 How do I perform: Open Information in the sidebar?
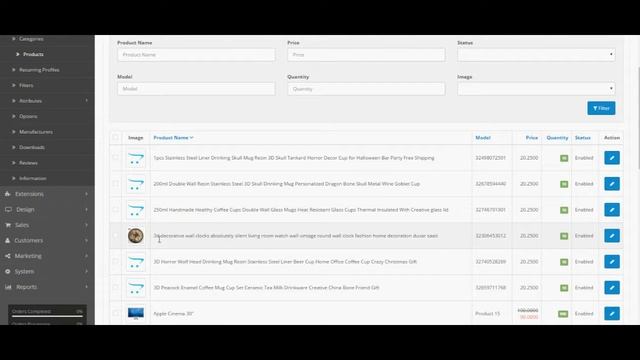[33, 178]
